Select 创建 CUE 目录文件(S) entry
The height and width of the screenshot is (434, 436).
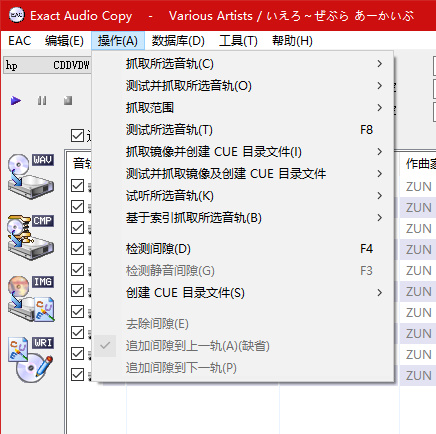pos(243,293)
